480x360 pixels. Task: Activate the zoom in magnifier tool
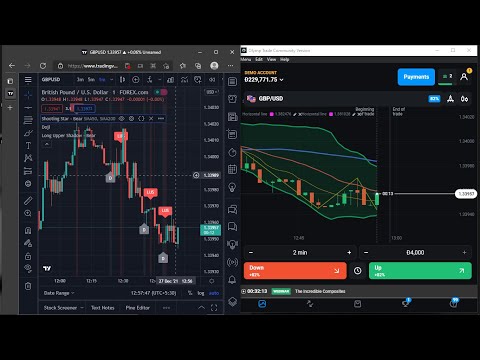(x=28, y=213)
